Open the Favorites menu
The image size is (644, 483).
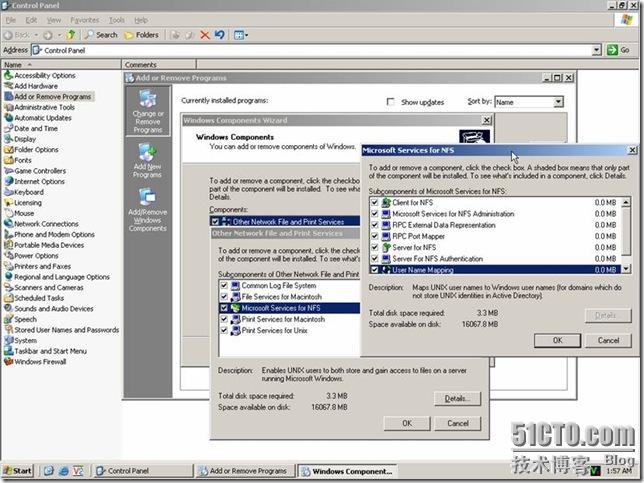pos(85,20)
